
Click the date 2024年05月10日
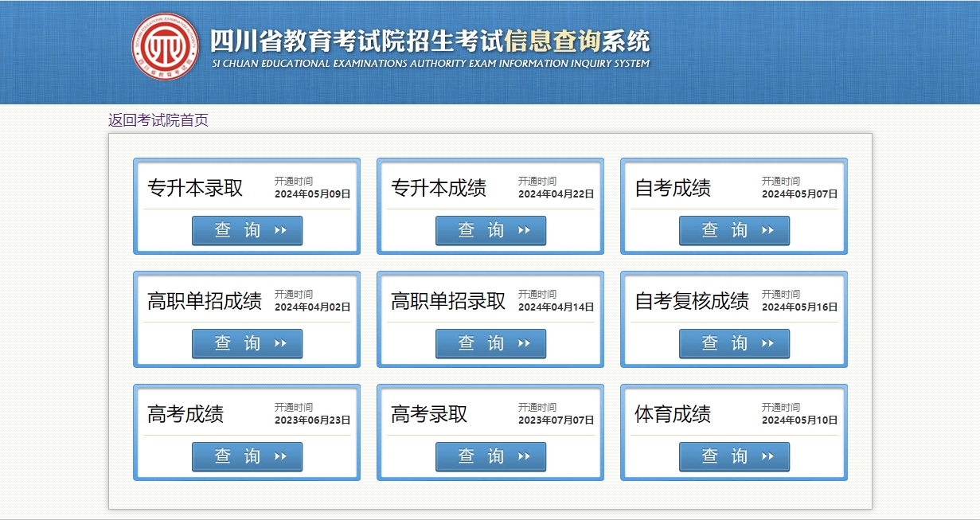pos(800,420)
